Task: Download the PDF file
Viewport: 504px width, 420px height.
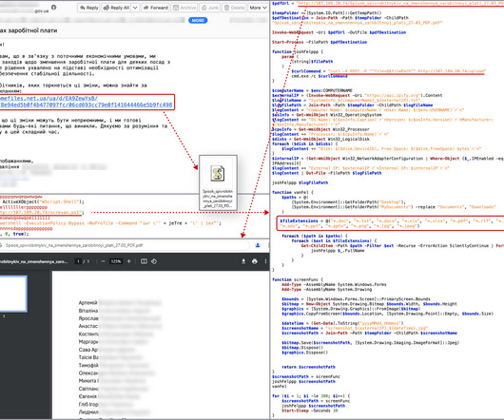Action: 243,261
